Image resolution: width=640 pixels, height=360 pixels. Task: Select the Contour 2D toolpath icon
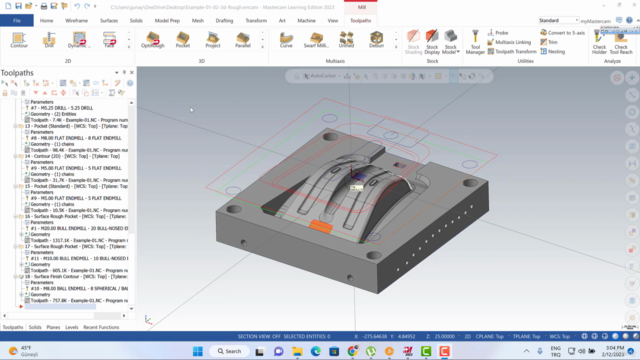[18, 40]
